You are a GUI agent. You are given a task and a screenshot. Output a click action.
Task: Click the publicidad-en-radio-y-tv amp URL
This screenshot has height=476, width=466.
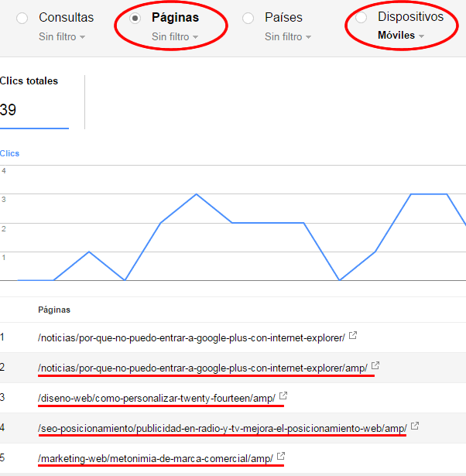point(222,429)
